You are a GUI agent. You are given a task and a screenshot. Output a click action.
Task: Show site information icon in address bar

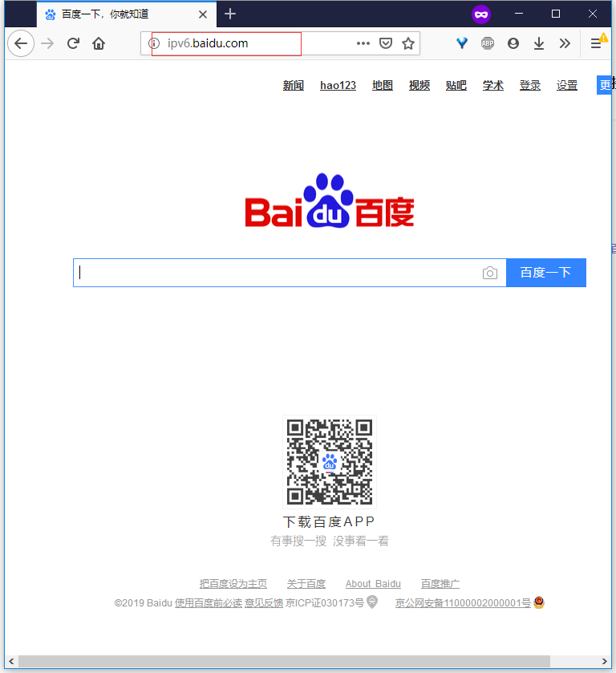click(x=154, y=43)
